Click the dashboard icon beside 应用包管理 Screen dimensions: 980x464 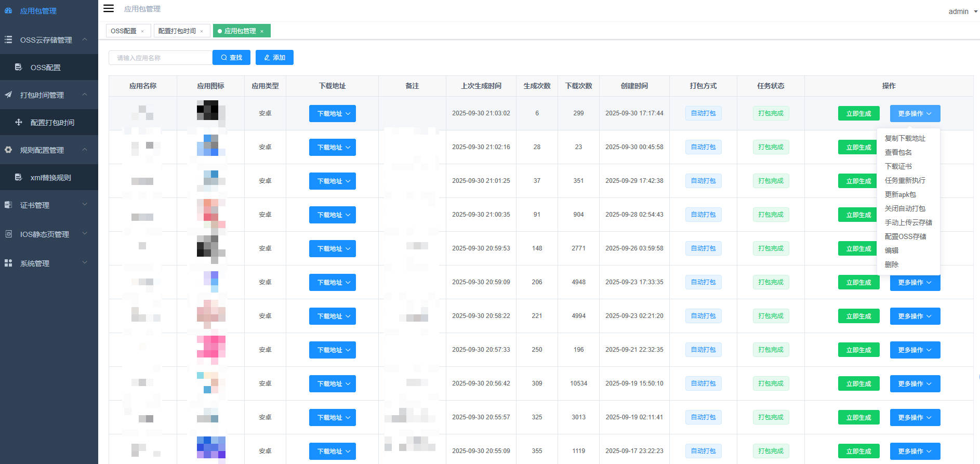point(8,10)
